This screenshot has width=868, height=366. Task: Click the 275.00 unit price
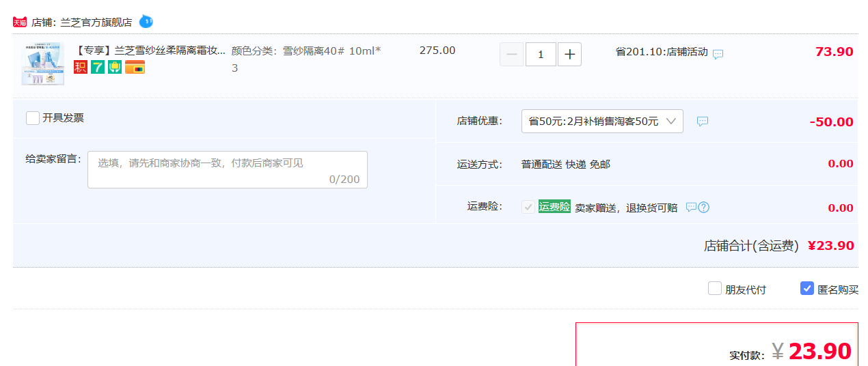click(x=437, y=51)
